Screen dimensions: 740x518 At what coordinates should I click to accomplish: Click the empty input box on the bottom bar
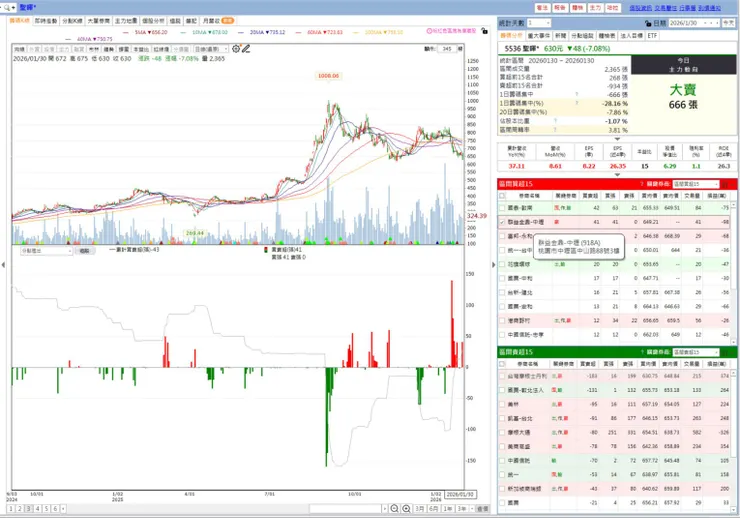tap(345, 509)
